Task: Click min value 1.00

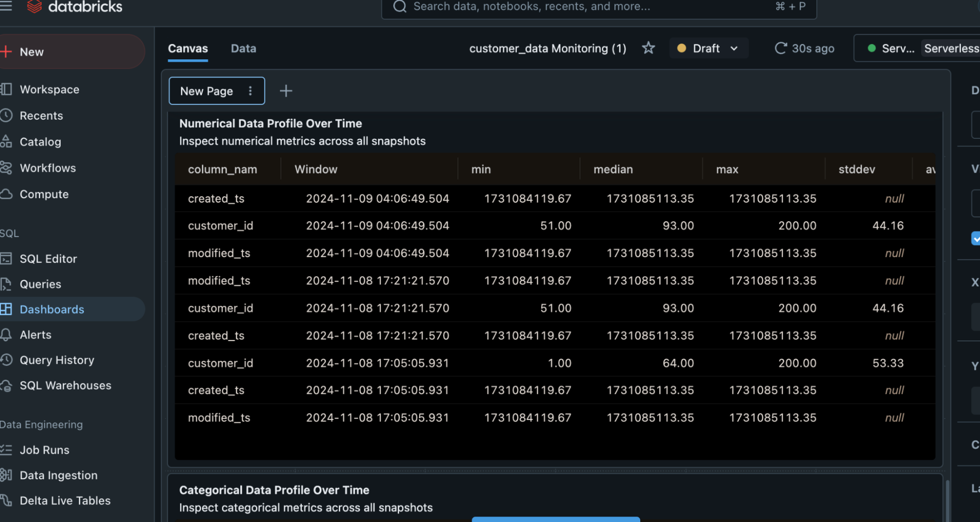Action: coord(559,363)
